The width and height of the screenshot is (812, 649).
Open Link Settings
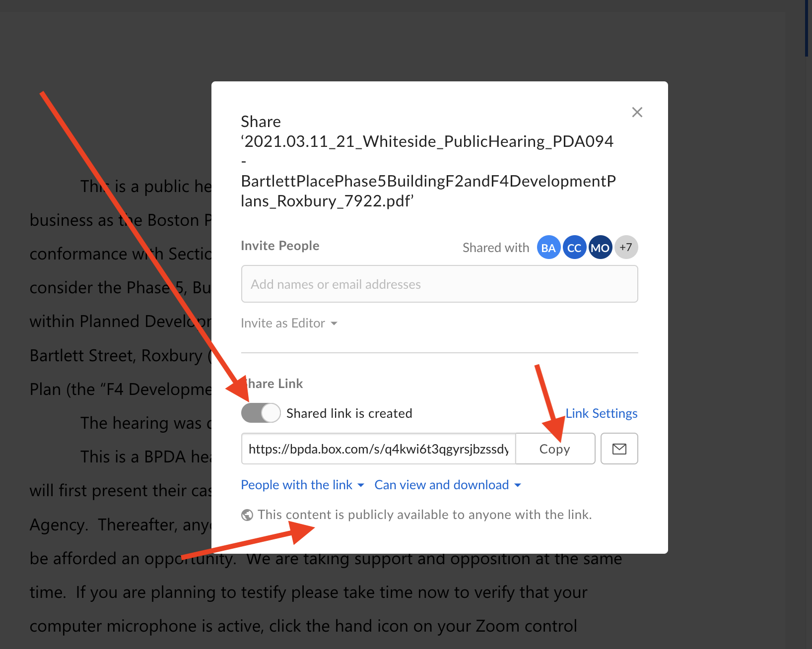tap(602, 413)
